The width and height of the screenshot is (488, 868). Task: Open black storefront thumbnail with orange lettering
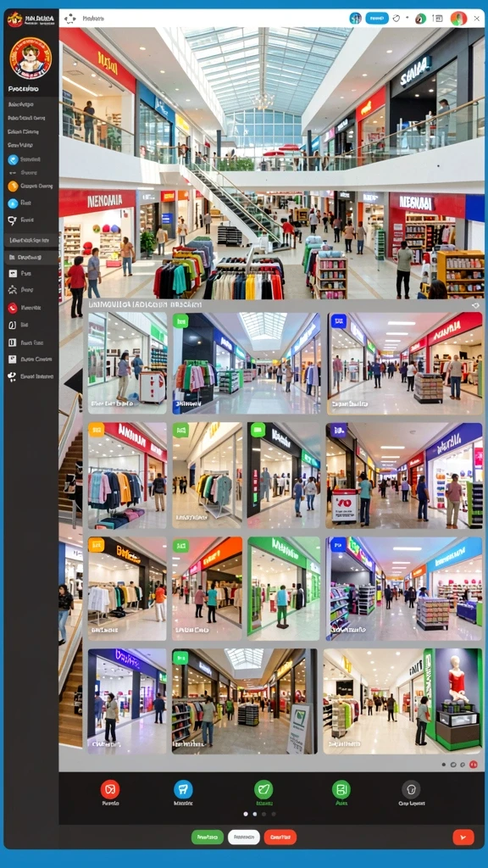pos(127,588)
